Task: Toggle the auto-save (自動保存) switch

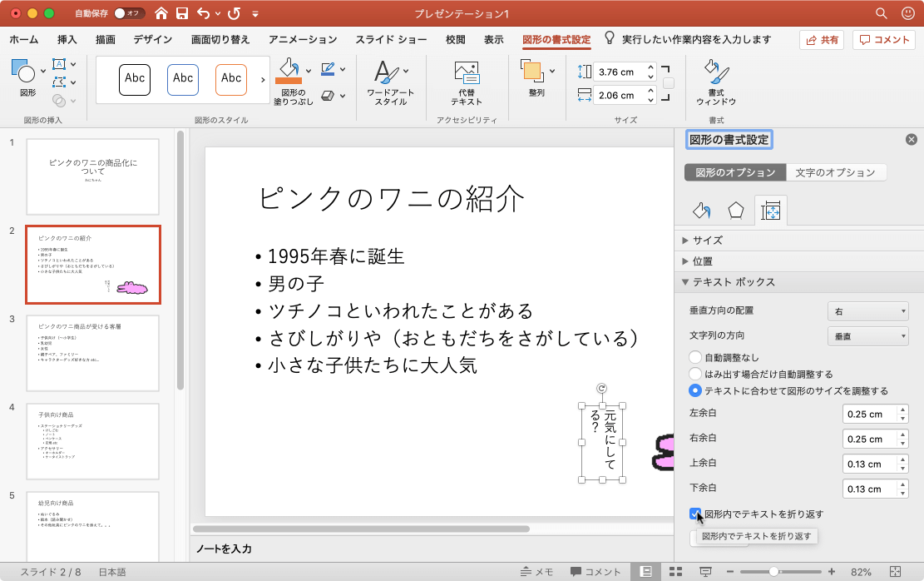Action: coord(129,13)
